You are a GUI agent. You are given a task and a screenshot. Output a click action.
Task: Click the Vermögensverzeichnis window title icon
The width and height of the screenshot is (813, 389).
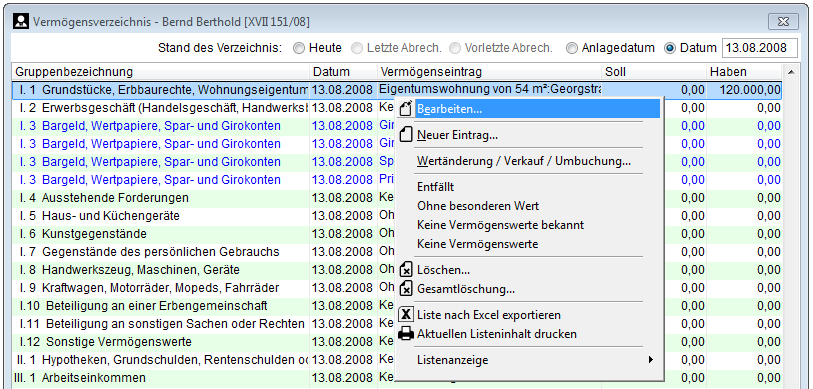tap(21, 22)
